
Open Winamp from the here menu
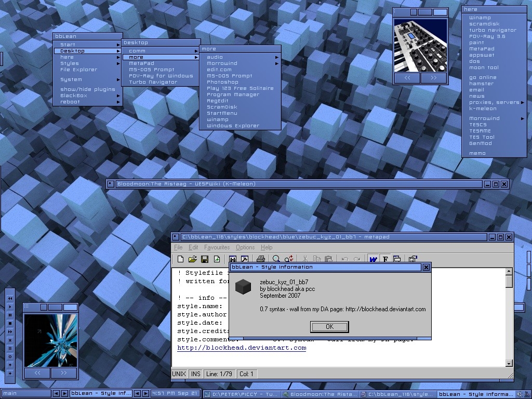coord(495,18)
